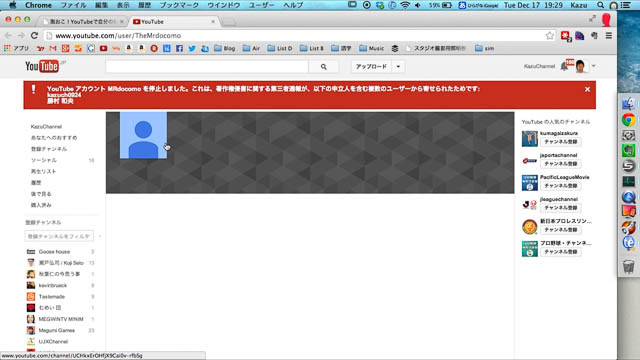Image resolution: width=640 pixels, height=360 pixels.
Task: Open the ブックマーク menu in menu bar
Action: click(x=179, y=5)
